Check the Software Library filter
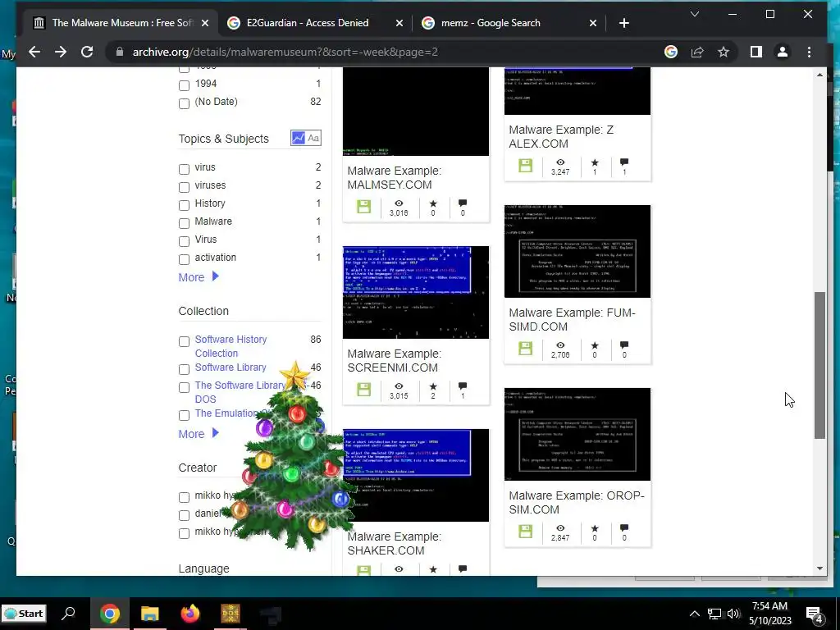The image size is (840, 630). point(185,369)
